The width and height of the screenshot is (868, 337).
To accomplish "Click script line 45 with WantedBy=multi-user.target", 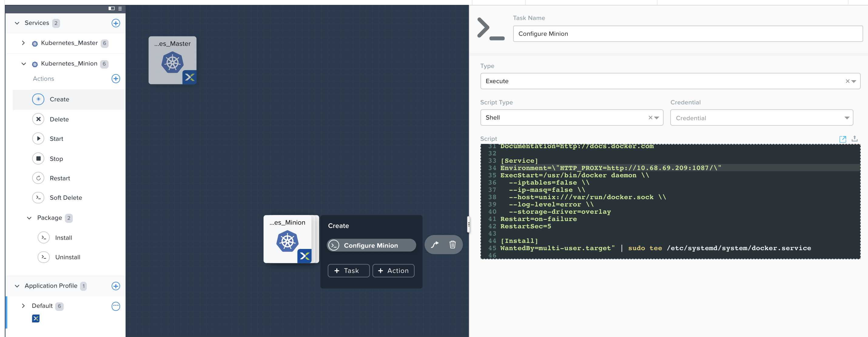I will tap(655, 248).
